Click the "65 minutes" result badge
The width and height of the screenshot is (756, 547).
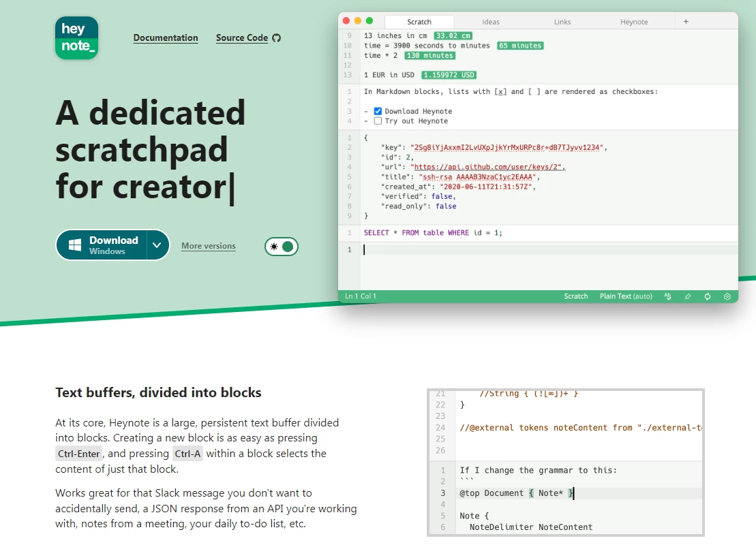(x=520, y=46)
